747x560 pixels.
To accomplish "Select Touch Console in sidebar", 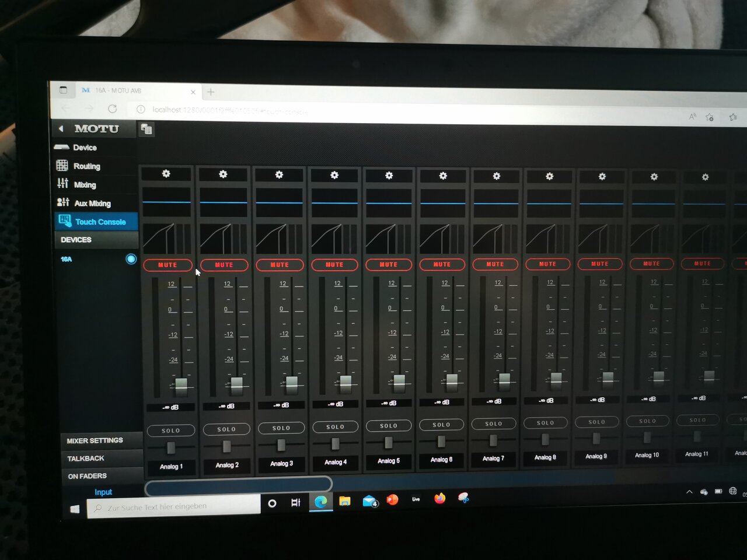I will point(96,222).
